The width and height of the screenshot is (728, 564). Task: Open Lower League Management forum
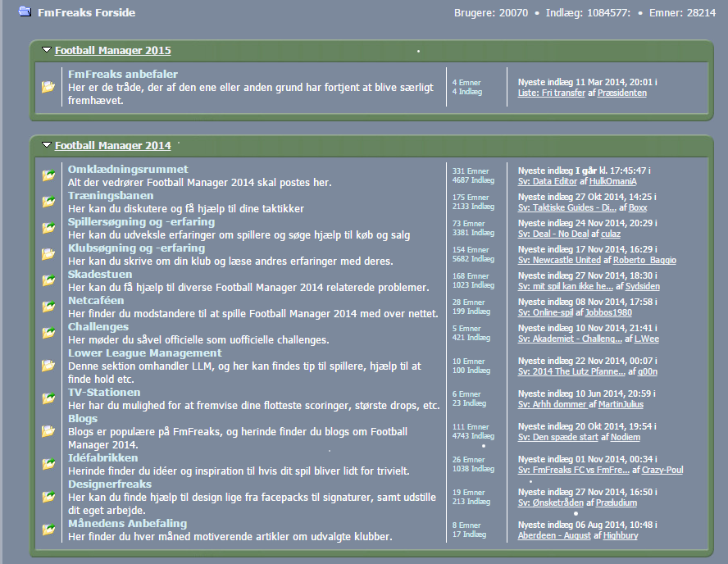pyautogui.click(x=145, y=352)
